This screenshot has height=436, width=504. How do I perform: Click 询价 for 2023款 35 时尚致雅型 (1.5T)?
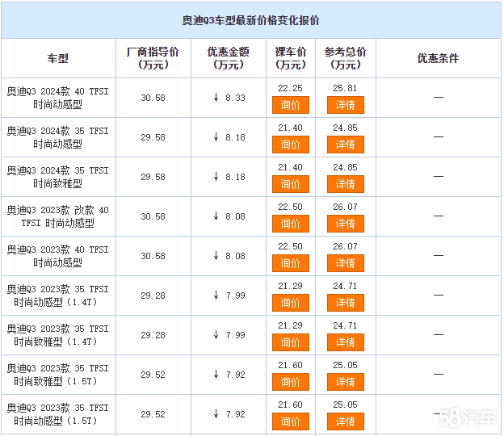pos(291,382)
